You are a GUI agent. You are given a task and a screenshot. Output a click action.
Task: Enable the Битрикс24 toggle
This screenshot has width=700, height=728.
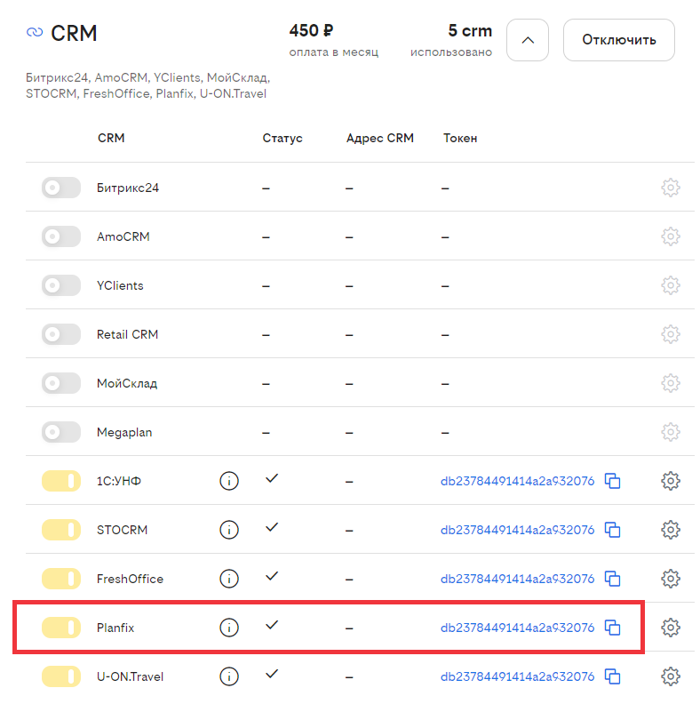60,188
